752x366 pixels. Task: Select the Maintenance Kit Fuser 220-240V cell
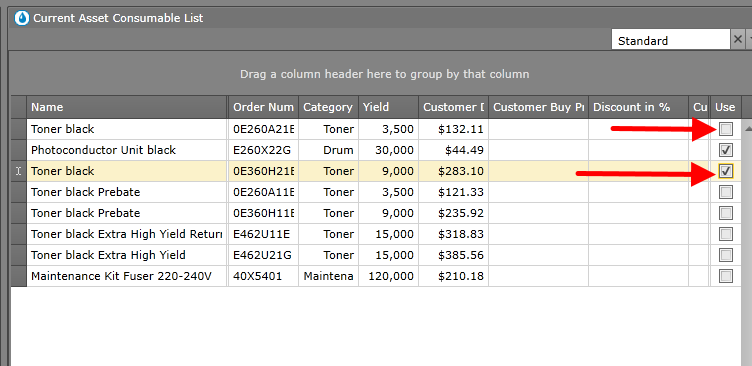point(127,276)
